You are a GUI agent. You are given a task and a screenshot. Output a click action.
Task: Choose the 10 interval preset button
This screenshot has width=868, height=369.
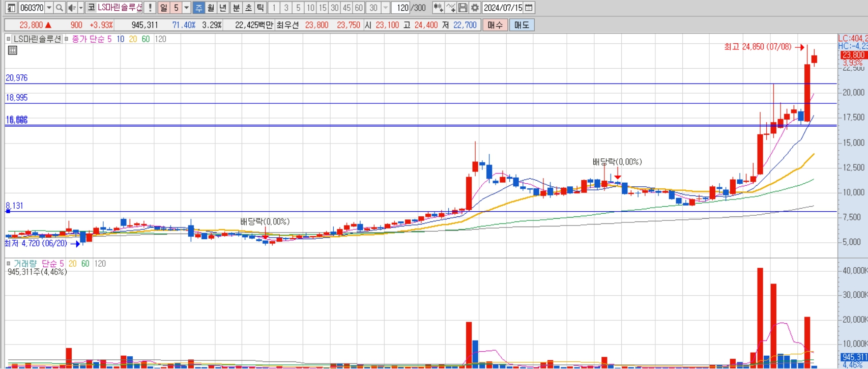(x=310, y=8)
